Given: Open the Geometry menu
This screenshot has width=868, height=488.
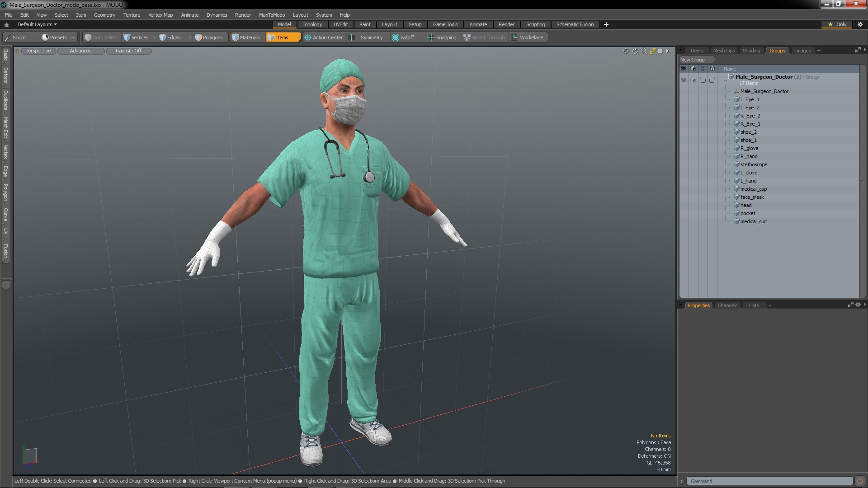Looking at the screenshot, I should coord(104,15).
